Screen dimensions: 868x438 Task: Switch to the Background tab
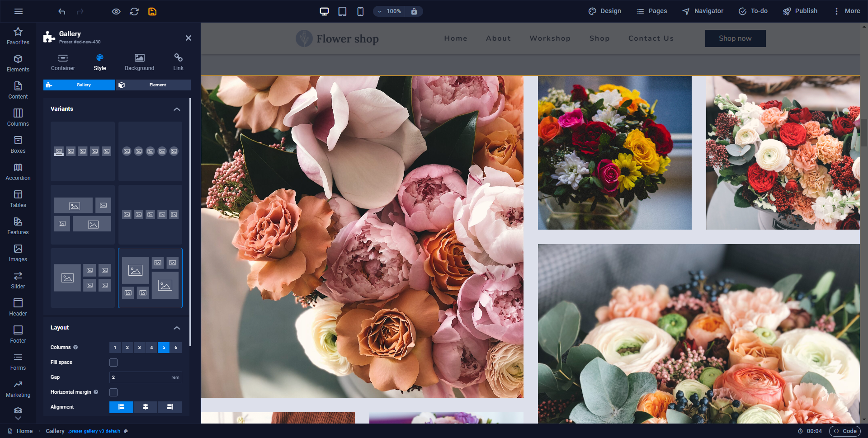click(140, 62)
